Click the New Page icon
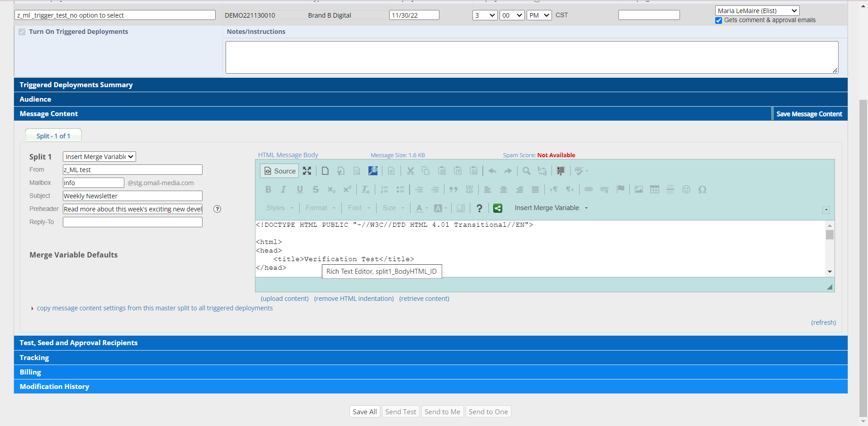This screenshot has height=426, width=868. (x=325, y=171)
